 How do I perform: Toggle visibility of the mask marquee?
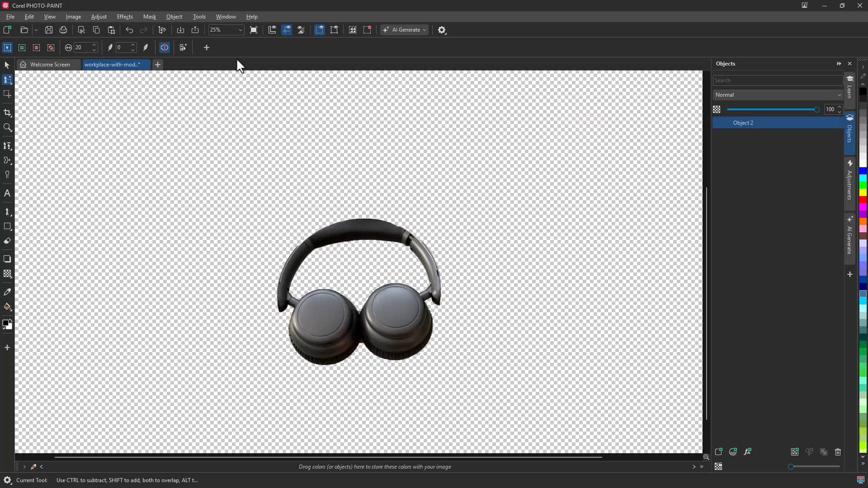click(x=320, y=30)
